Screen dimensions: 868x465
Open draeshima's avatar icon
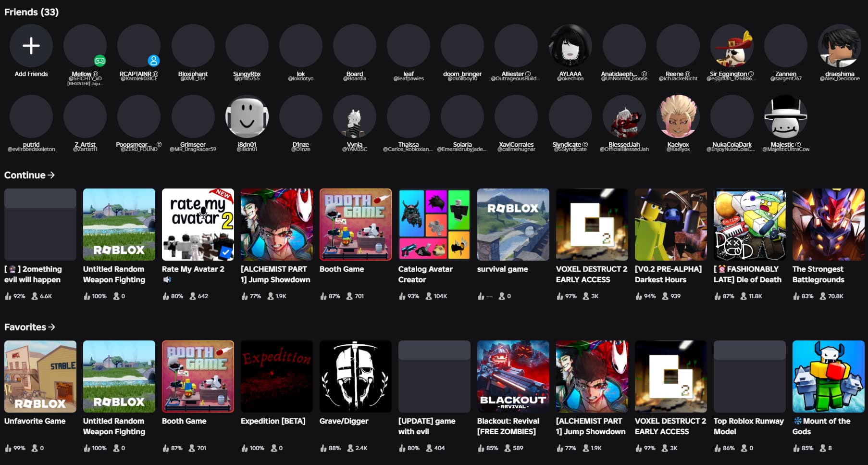pos(840,46)
